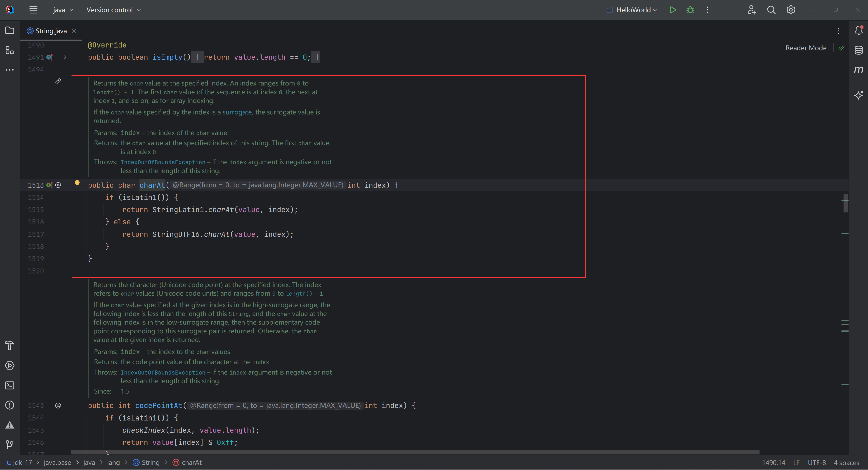Close the String.java tab
Viewport: 868px width, 470px height.
tap(74, 31)
